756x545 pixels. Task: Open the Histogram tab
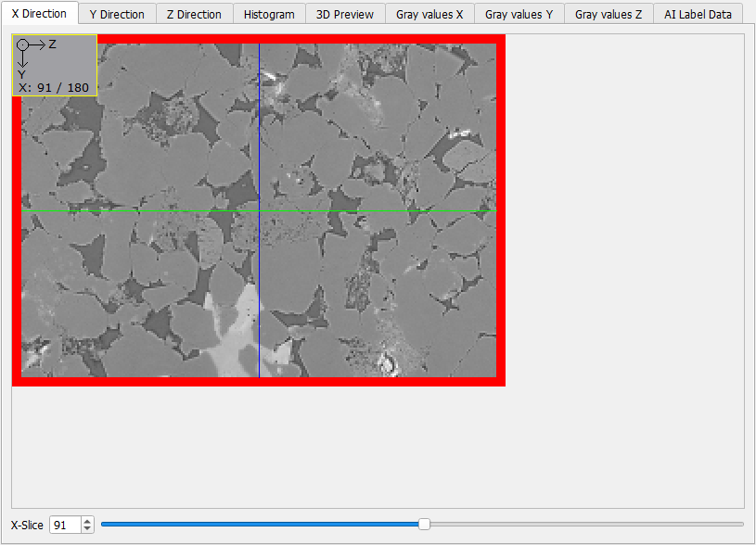269,14
